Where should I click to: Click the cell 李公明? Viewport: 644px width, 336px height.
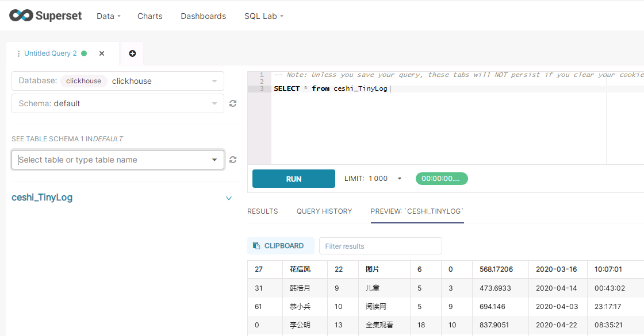click(x=305, y=325)
